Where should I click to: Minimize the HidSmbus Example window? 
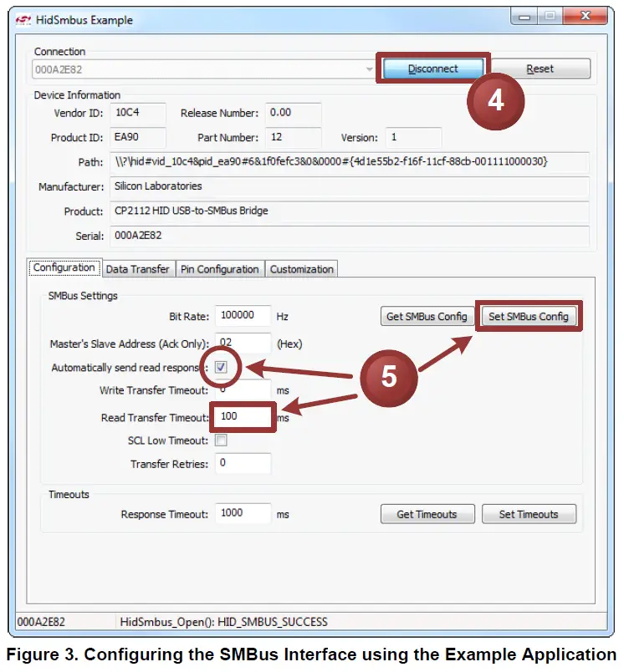(x=524, y=17)
